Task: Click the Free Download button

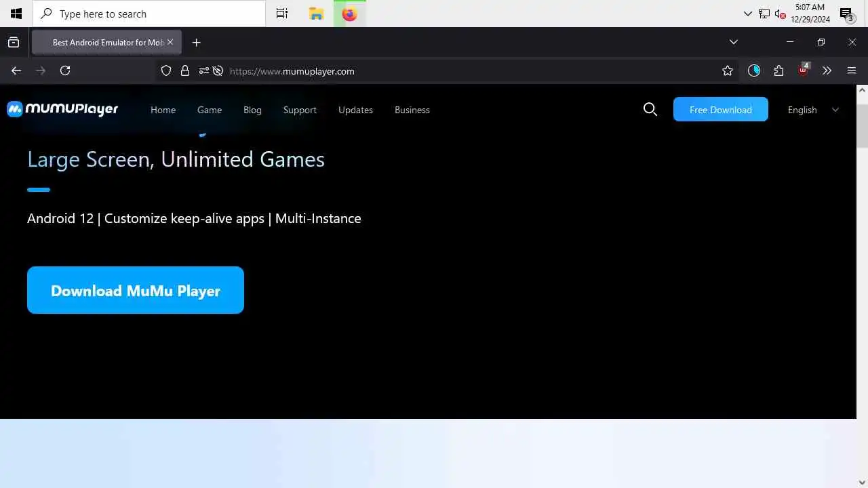Action: click(721, 109)
